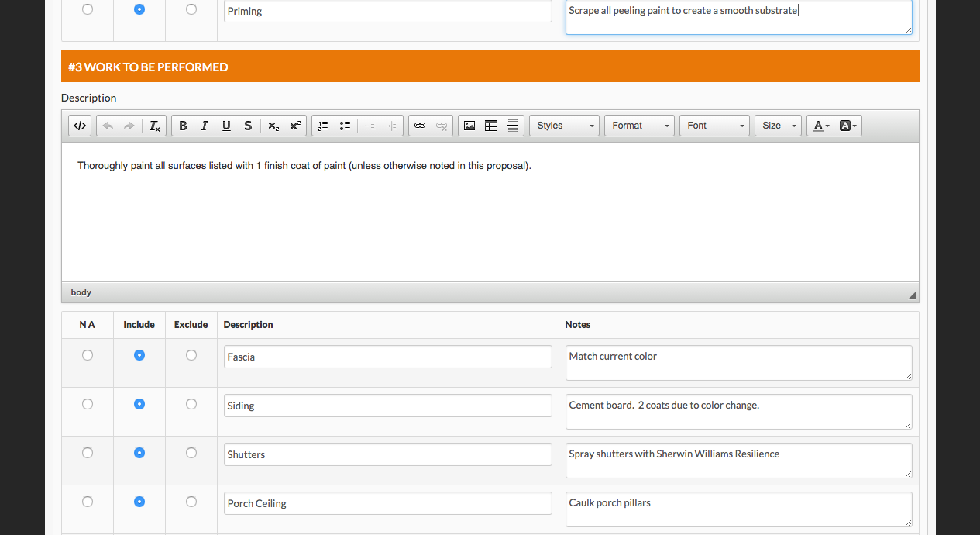Click the 'body' element path label
The image size is (980, 535).
pos(81,292)
